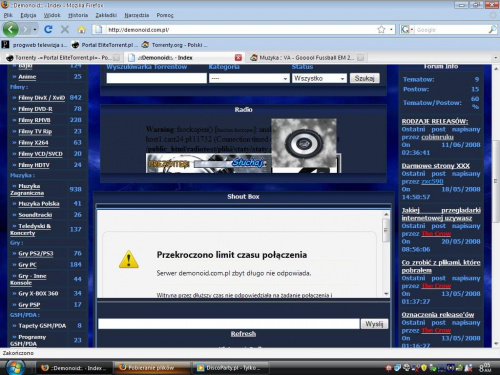The width and height of the screenshot is (500, 375).
Task: Click in the Google search field
Action: [x=451, y=30]
